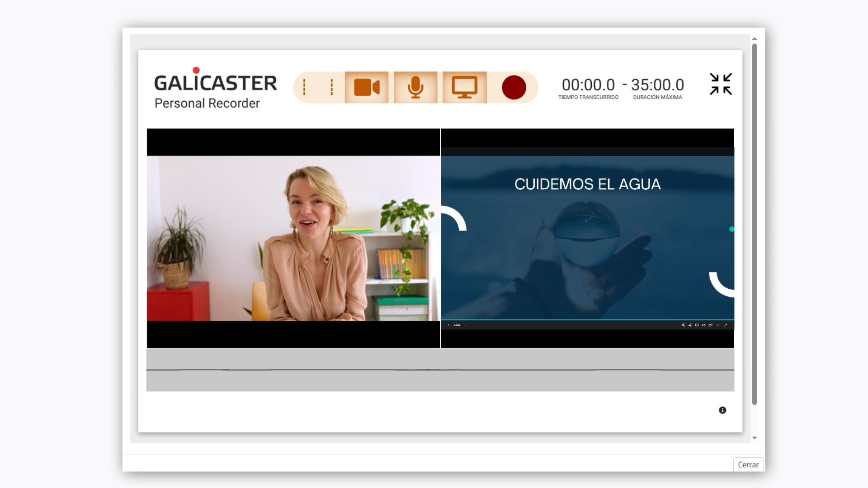Click previous slide arrow in presentation preview
This screenshot has height=488, width=868.
448,325
